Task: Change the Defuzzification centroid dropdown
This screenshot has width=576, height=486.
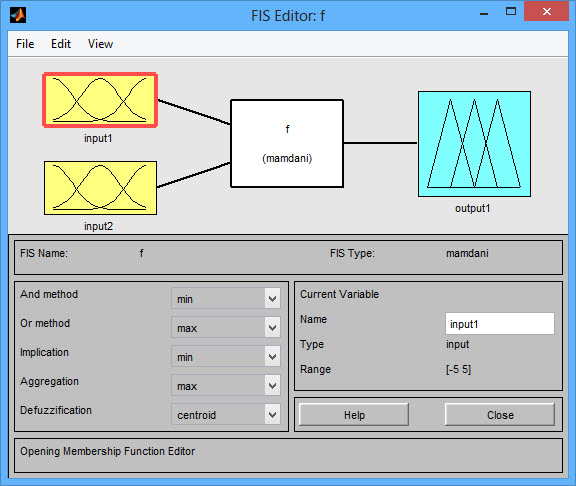Action: coord(226,414)
